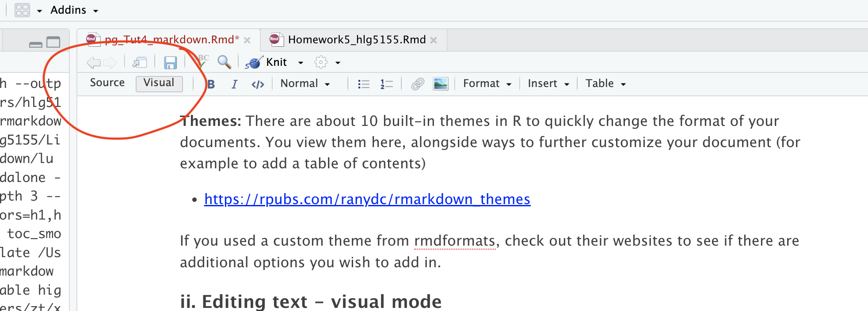Click the Bold formatting icon
Viewport: 868px width, 311px height.
point(211,84)
